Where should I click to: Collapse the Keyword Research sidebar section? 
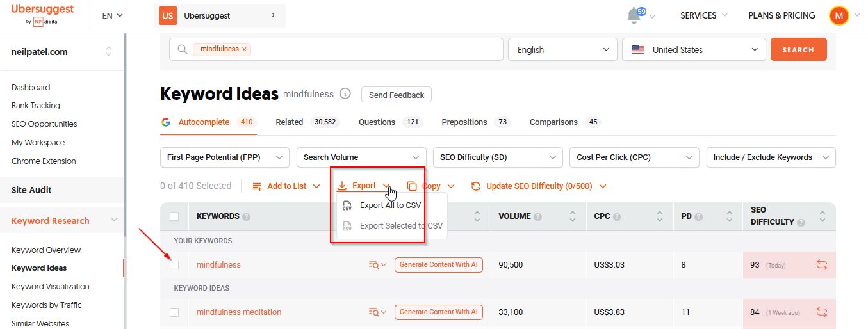coord(115,221)
